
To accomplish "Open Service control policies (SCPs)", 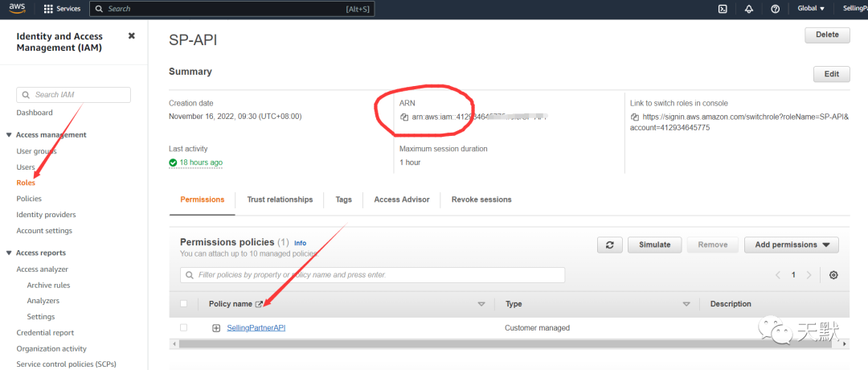I will (x=67, y=364).
